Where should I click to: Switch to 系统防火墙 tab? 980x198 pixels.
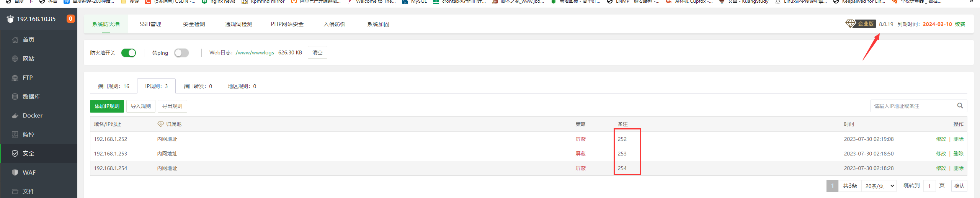[106, 24]
